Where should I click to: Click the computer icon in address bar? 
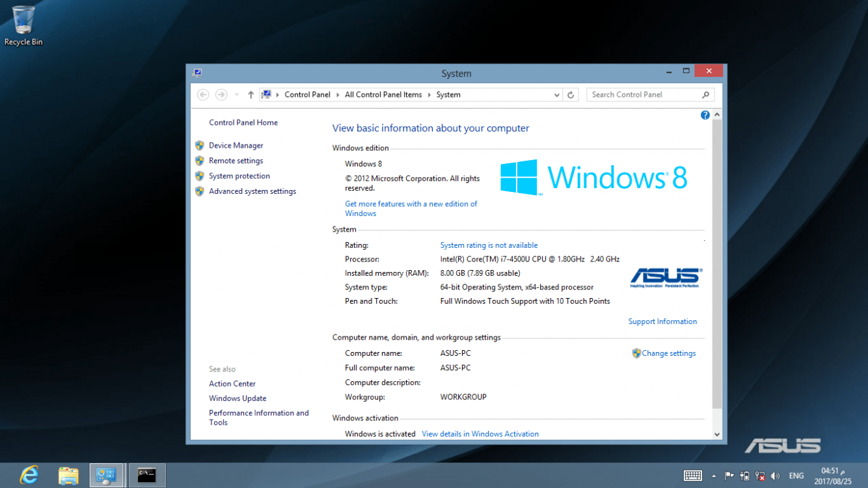[266, 94]
